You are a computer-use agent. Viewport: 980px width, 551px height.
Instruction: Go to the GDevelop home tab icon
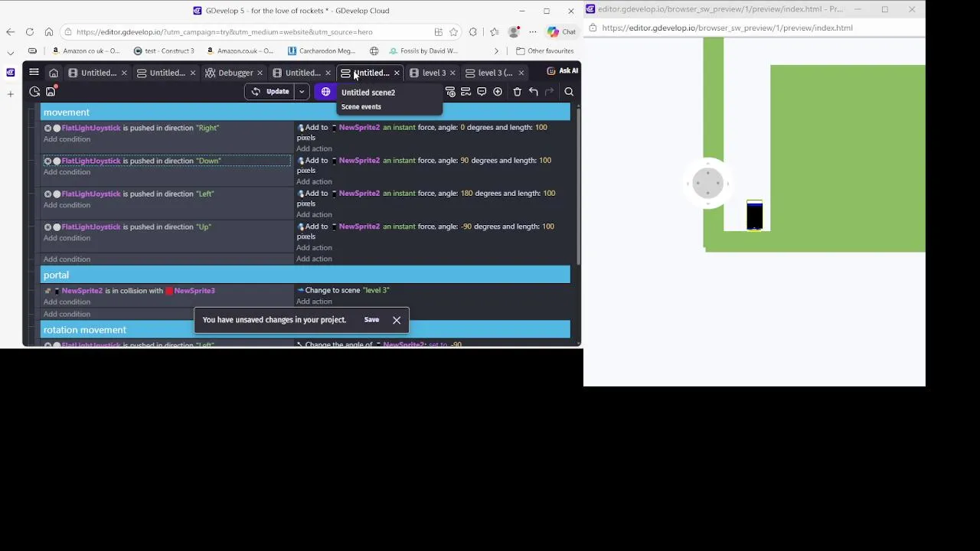[54, 73]
